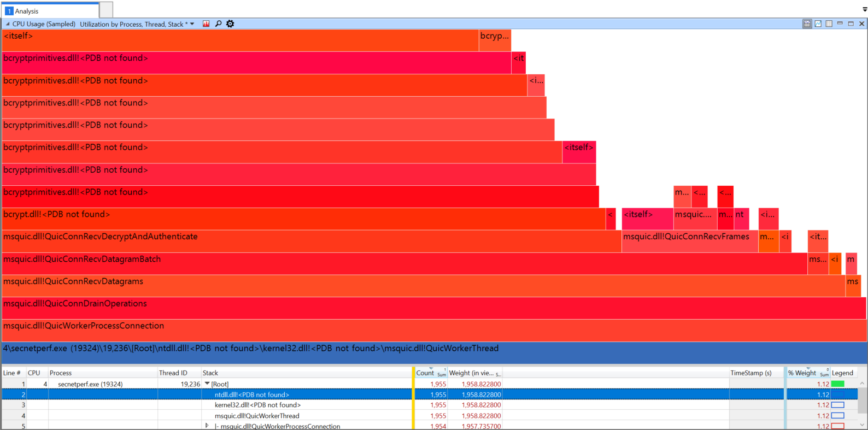Image resolution: width=868 pixels, height=430 pixels.
Task: Switch to table-only display icon
Action: (x=829, y=23)
